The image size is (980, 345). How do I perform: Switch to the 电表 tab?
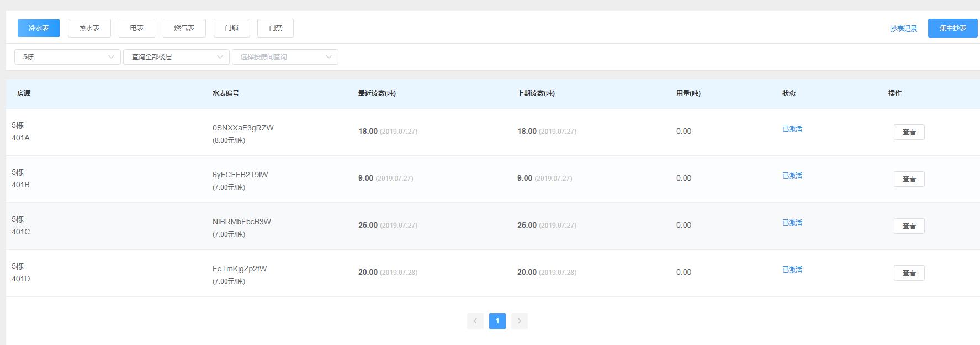point(137,28)
